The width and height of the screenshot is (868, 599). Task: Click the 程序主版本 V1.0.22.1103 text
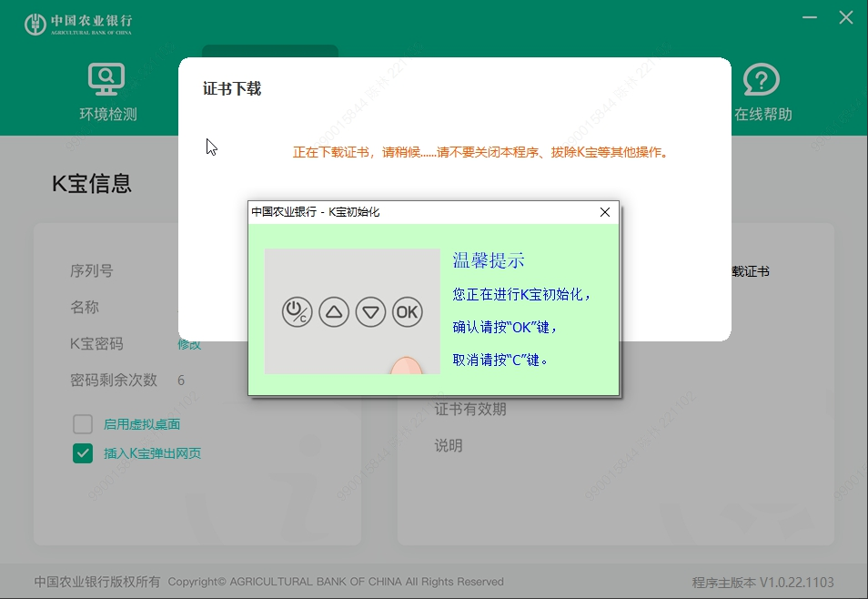point(762,583)
